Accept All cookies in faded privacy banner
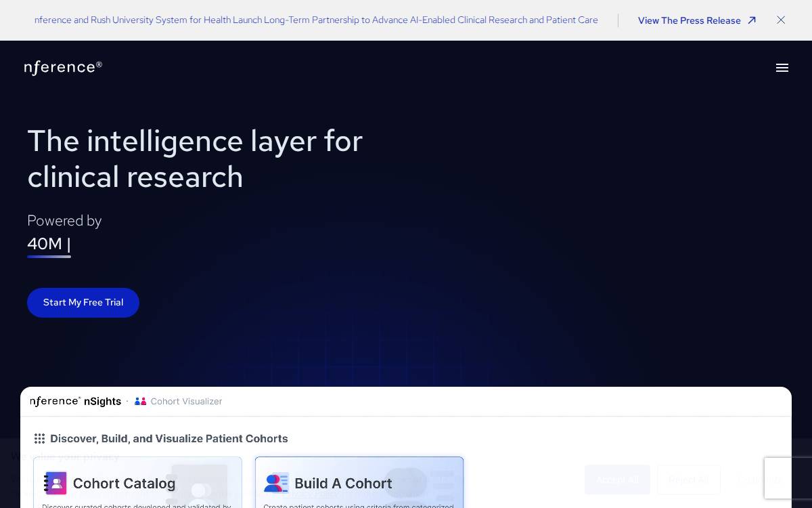 617,480
